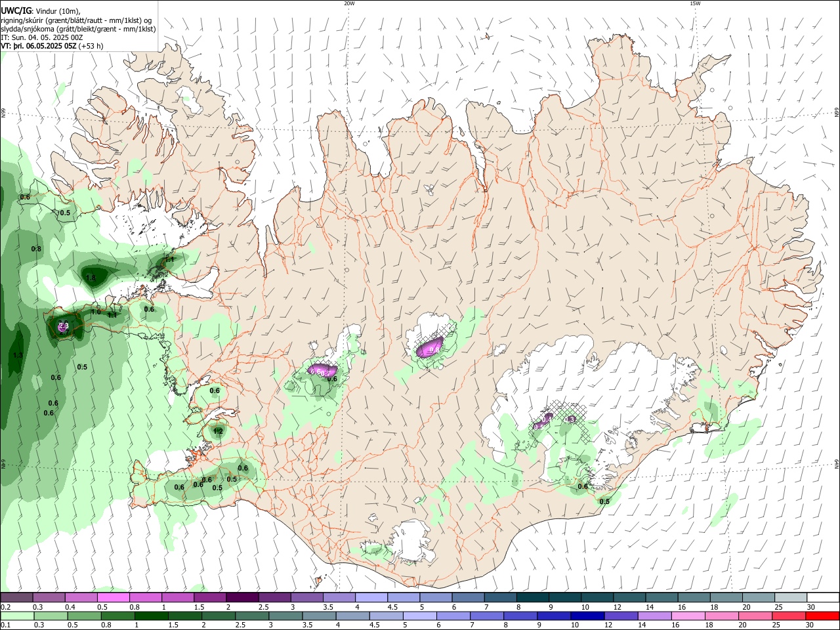
Task: Click the '1.0' rainfall value on Snæfellsnes
Action: (96, 312)
